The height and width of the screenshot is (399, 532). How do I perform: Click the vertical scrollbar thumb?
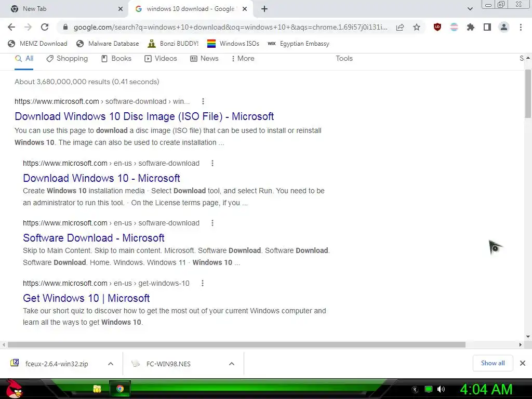[528, 94]
